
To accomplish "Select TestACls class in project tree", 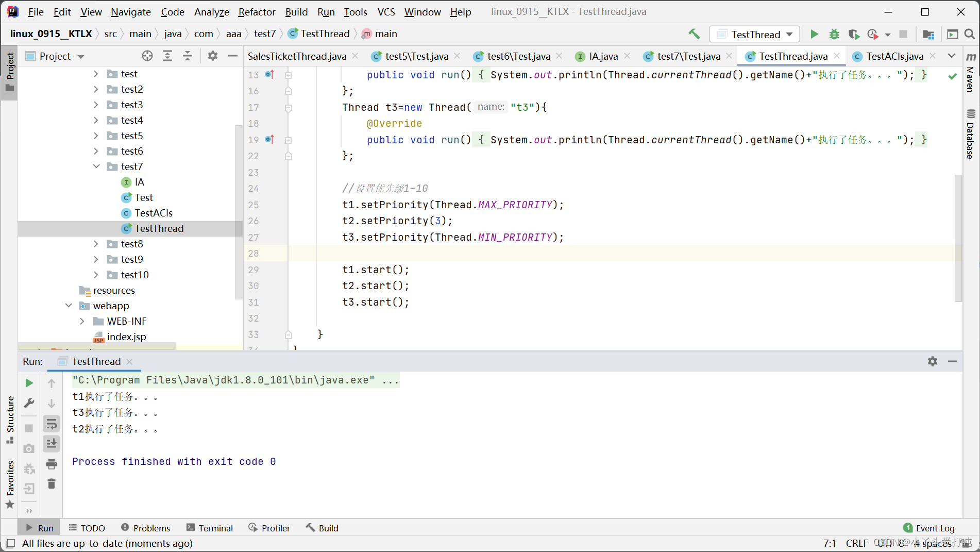I will 154,213.
